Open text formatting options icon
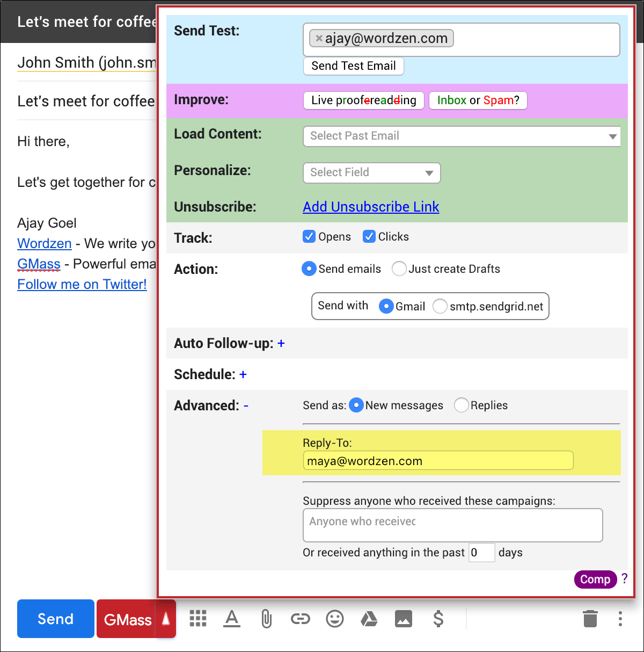The image size is (644, 652). tap(232, 619)
